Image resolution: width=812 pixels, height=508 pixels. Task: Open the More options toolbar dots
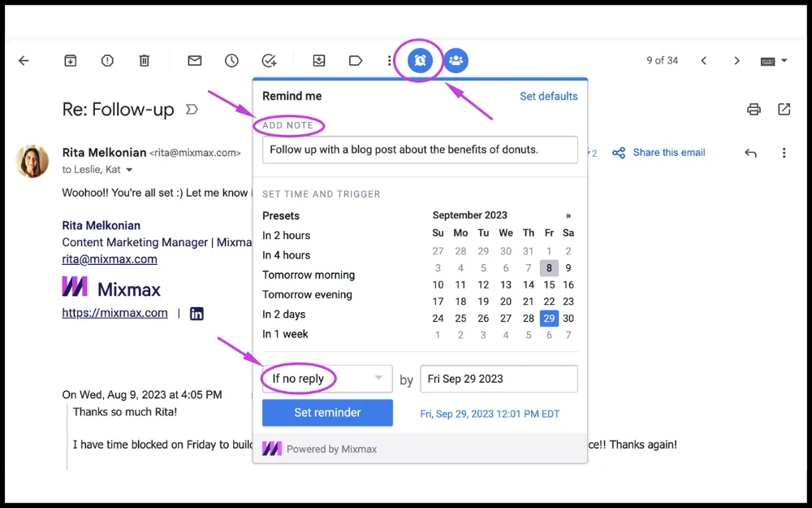point(390,61)
